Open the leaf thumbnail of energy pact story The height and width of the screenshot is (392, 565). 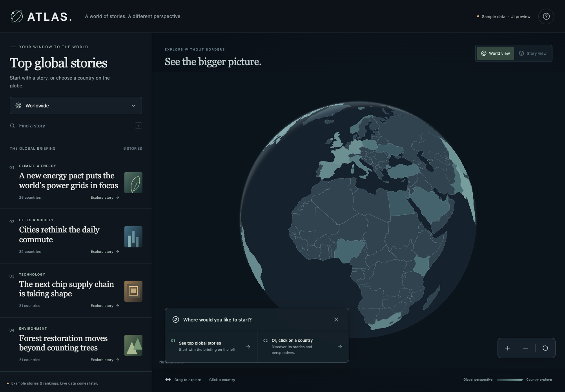133,183
